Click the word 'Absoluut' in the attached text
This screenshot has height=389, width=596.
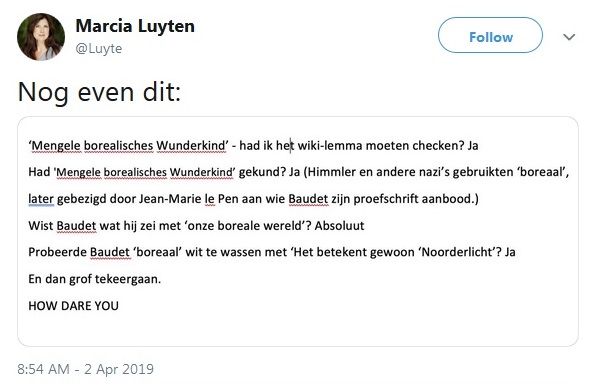point(339,226)
